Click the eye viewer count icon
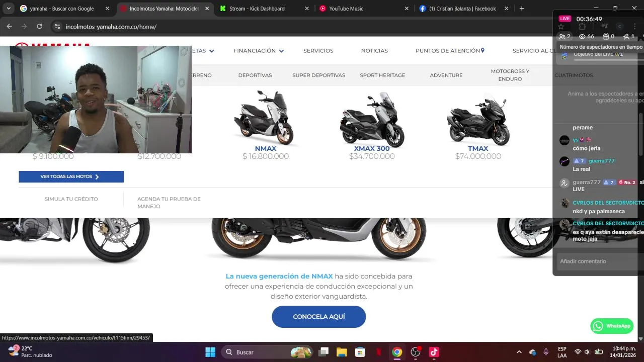Viewport: 644px width, 362px height. 582,36
